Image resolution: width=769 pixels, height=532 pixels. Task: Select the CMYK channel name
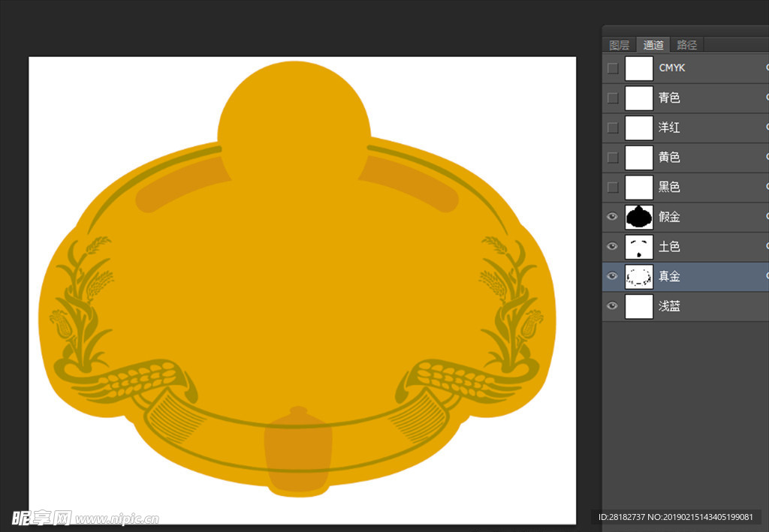coord(671,68)
